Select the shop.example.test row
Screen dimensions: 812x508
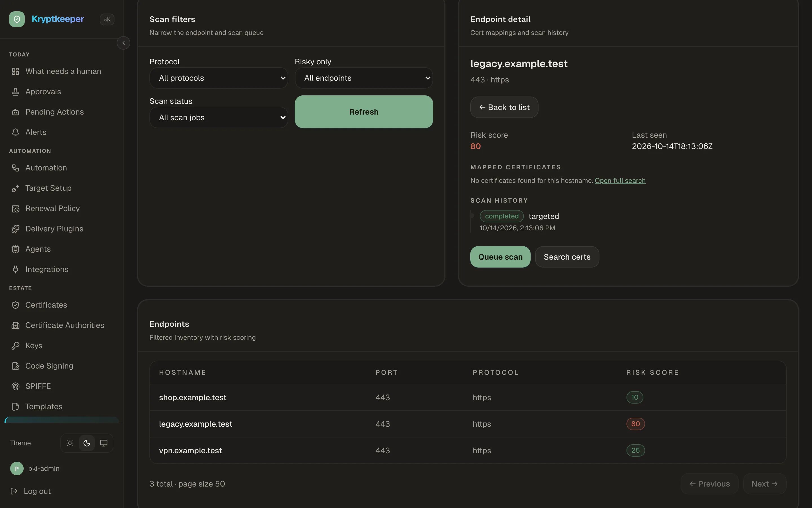(x=468, y=397)
